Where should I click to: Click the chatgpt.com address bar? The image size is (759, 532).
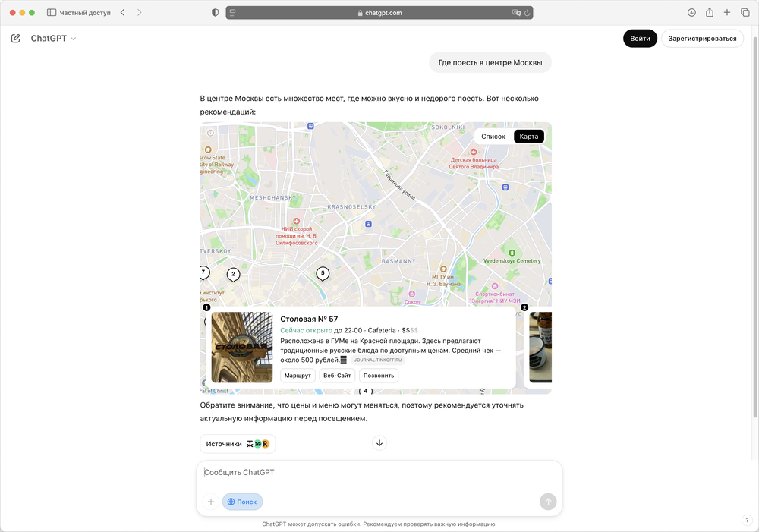(379, 13)
